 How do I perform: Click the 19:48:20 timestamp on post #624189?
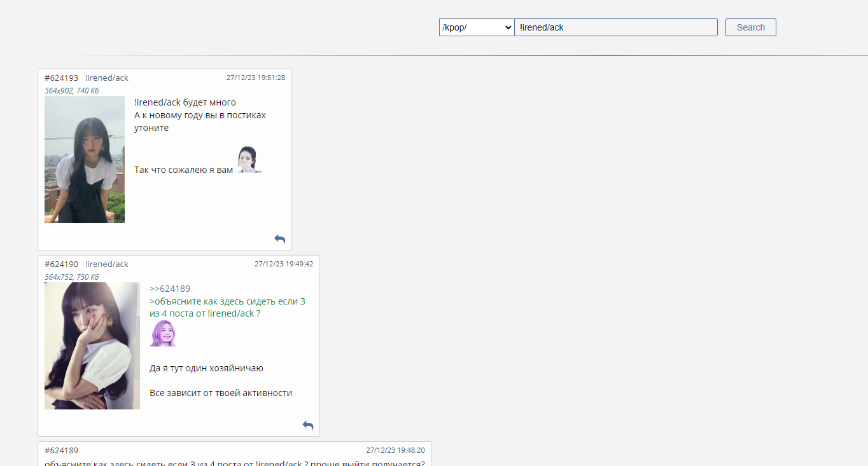pyautogui.click(x=395, y=450)
